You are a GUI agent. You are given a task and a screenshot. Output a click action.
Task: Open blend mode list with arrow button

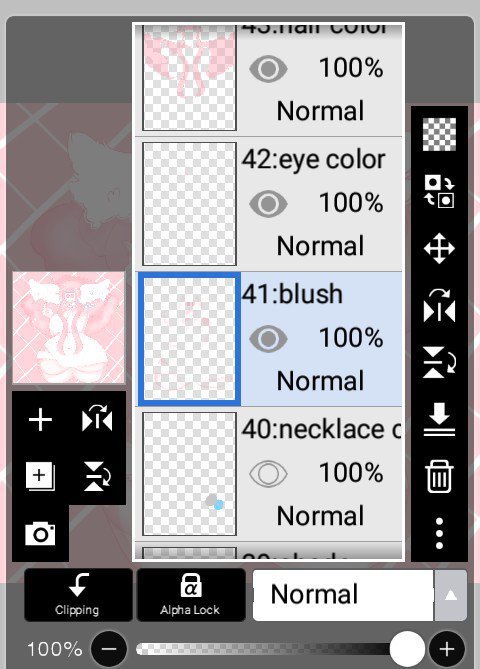click(451, 595)
